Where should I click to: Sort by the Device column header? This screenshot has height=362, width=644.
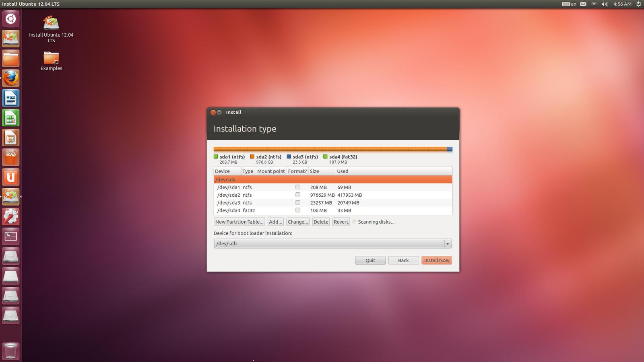[x=227, y=171]
